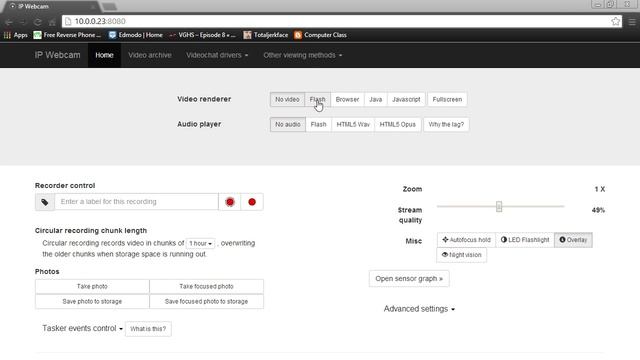Viewport: 640px width, 360px height.
Task: Open the Video archive tab
Action: [x=150, y=55]
